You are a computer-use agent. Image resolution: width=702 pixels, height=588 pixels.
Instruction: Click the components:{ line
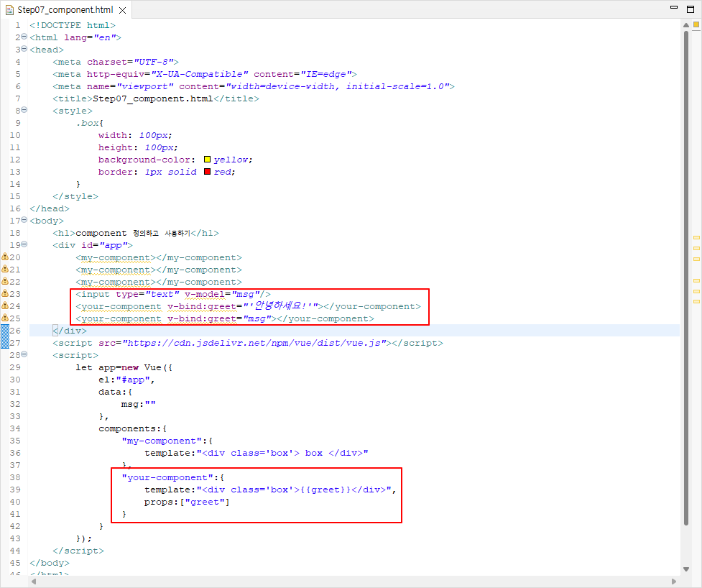[x=132, y=428]
